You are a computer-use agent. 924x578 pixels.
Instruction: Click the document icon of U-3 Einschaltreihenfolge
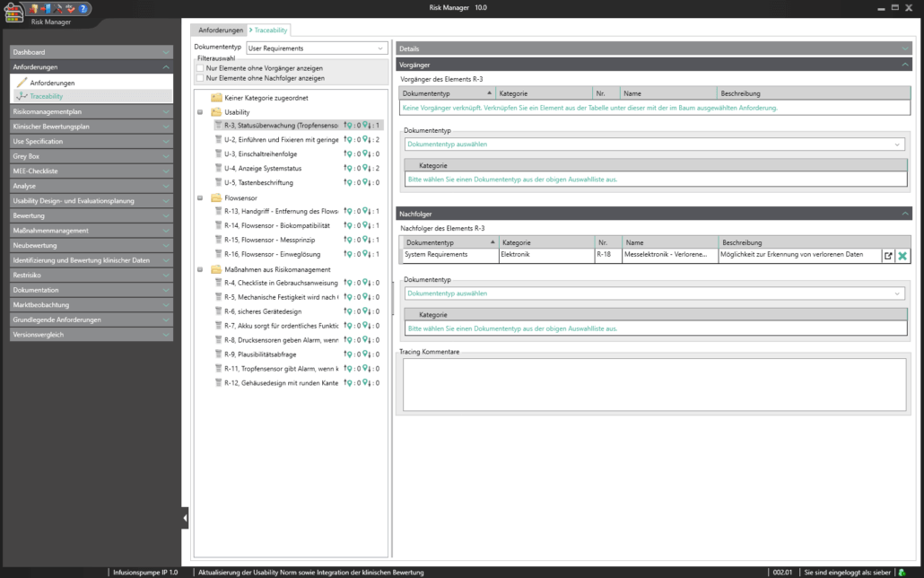coord(218,154)
